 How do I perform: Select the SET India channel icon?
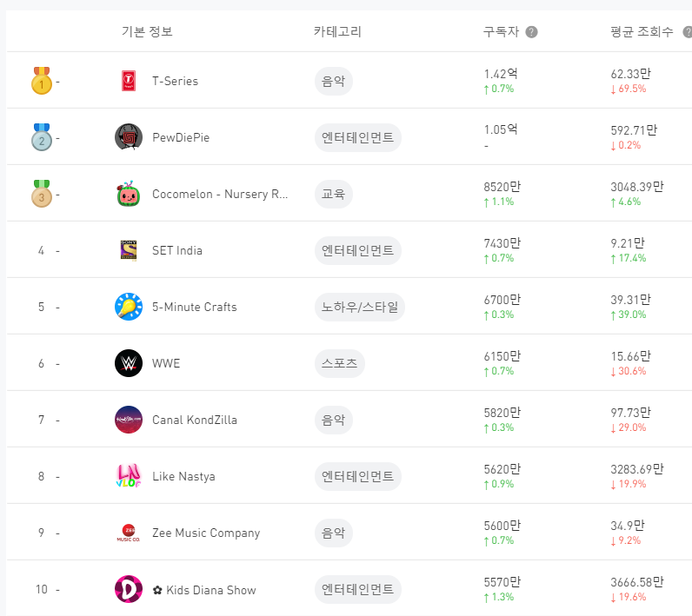129,250
